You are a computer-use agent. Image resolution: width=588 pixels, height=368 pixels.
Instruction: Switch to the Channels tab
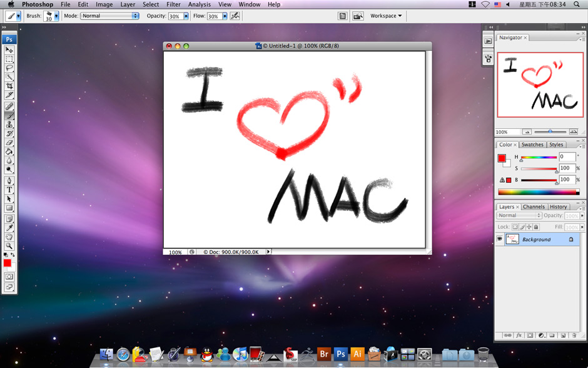534,207
